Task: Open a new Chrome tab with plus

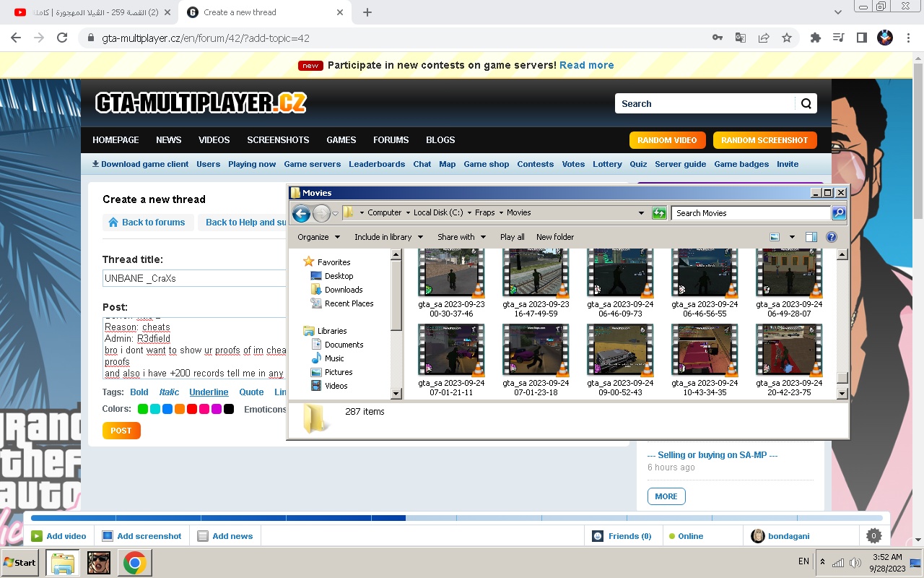Action: tap(367, 12)
